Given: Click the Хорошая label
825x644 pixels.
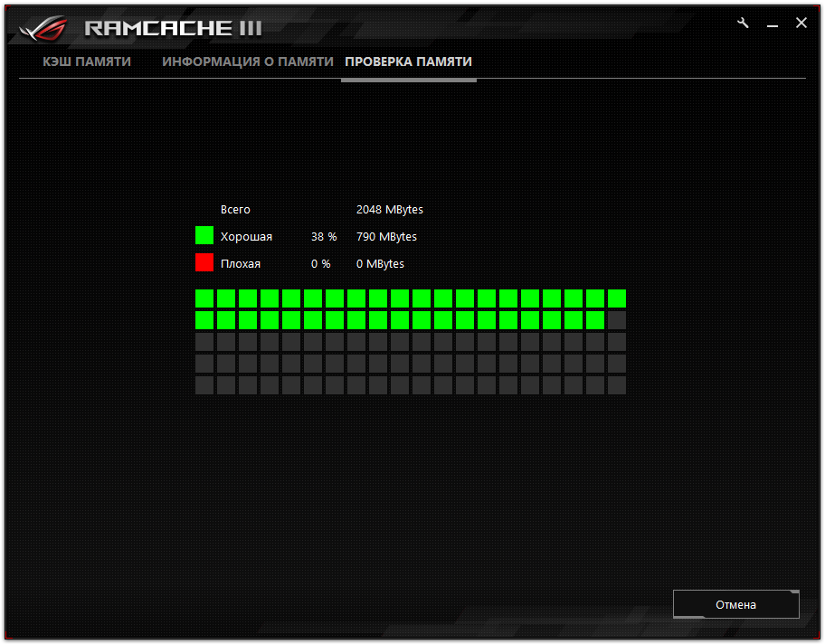Looking at the screenshot, I should pyautogui.click(x=246, y=237).
